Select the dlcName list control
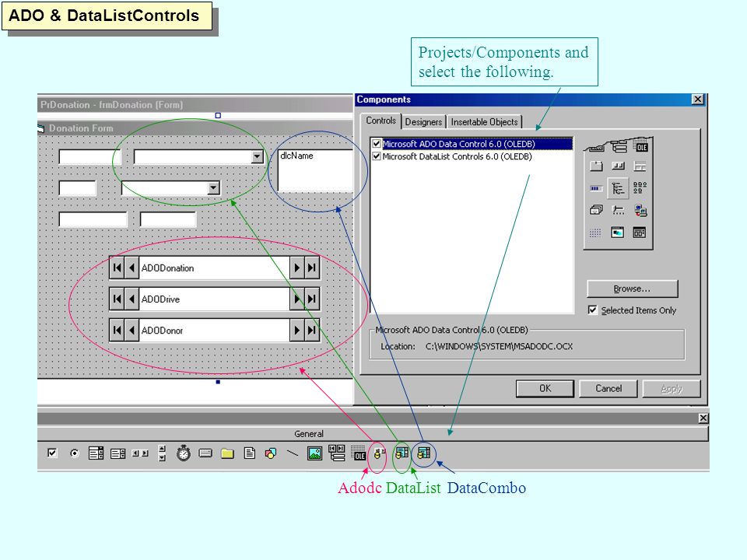 pyautogui.click(x=315, y=170)
